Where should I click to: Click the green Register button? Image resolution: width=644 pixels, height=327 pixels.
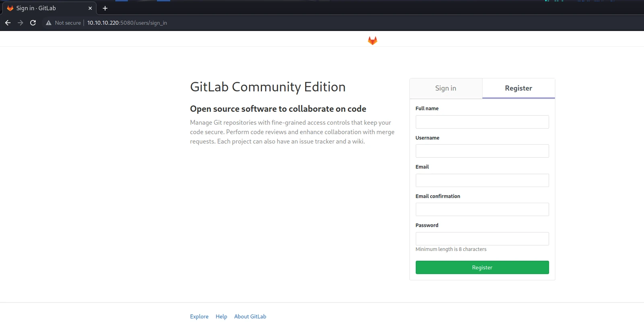[x=482, y=267]
